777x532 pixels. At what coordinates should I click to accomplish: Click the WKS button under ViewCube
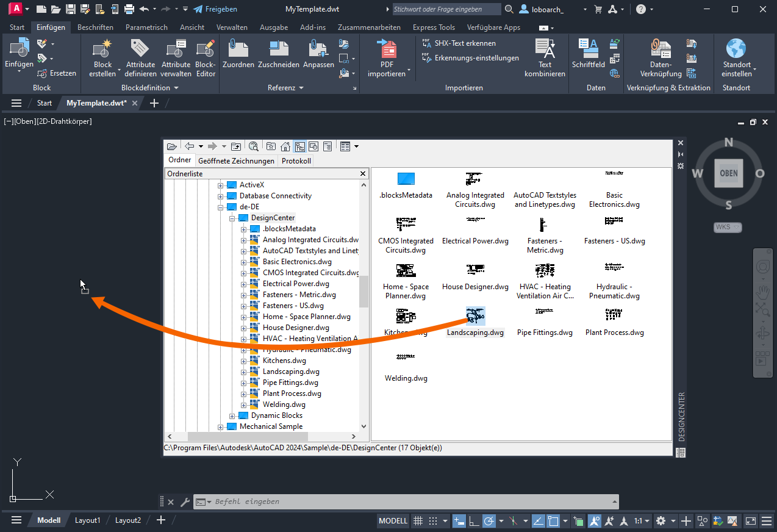[728, 227]
